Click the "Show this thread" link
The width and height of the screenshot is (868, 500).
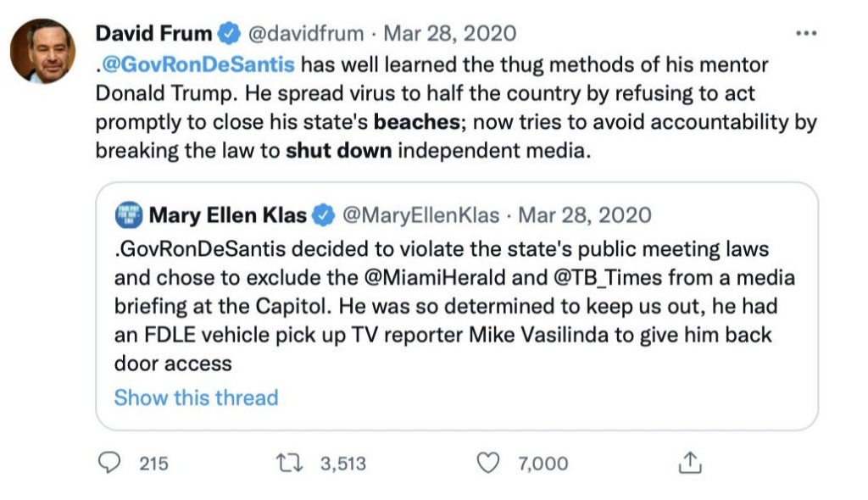click(x=196, y=397)
